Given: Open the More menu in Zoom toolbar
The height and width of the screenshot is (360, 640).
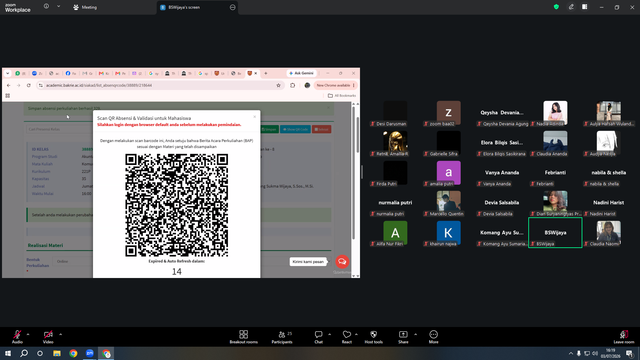Looking at the screenshot, I should coord(433,337).
